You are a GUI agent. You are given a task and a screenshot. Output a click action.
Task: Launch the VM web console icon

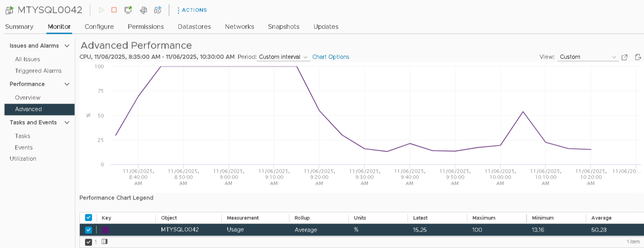click(x=128, y=10)
